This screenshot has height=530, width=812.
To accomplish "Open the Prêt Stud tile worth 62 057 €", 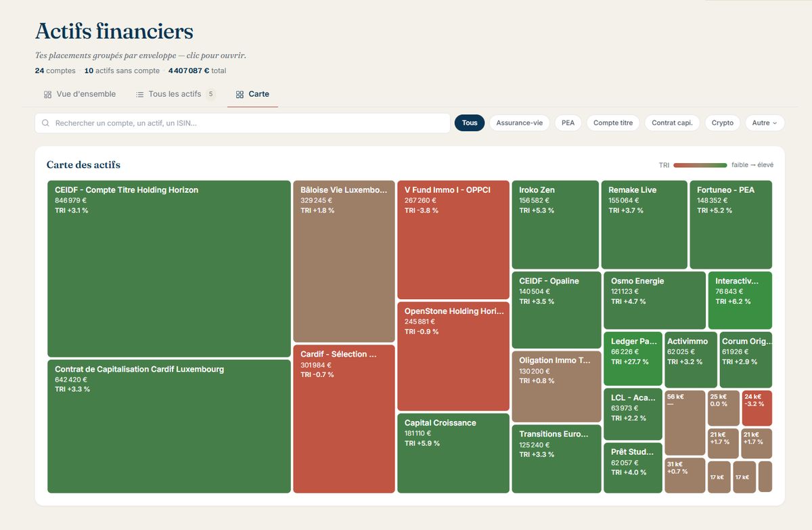I will (x=633, y=468).
